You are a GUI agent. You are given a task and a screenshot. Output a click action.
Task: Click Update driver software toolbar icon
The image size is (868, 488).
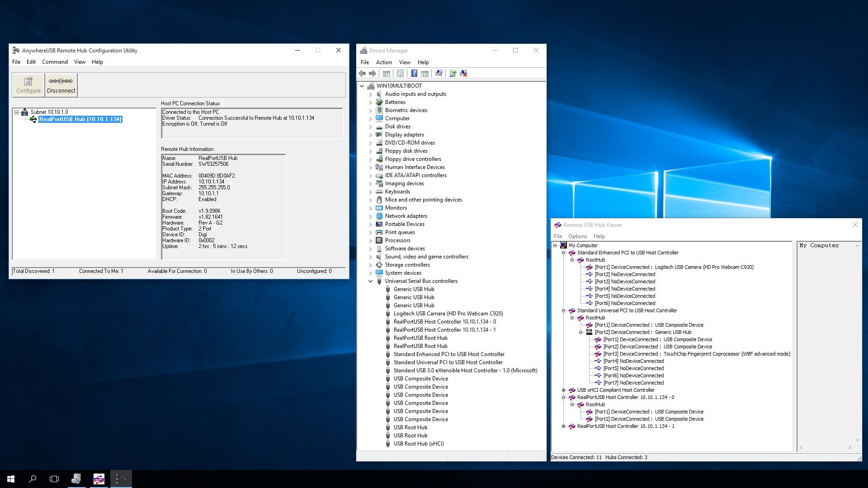pos(453,74)
